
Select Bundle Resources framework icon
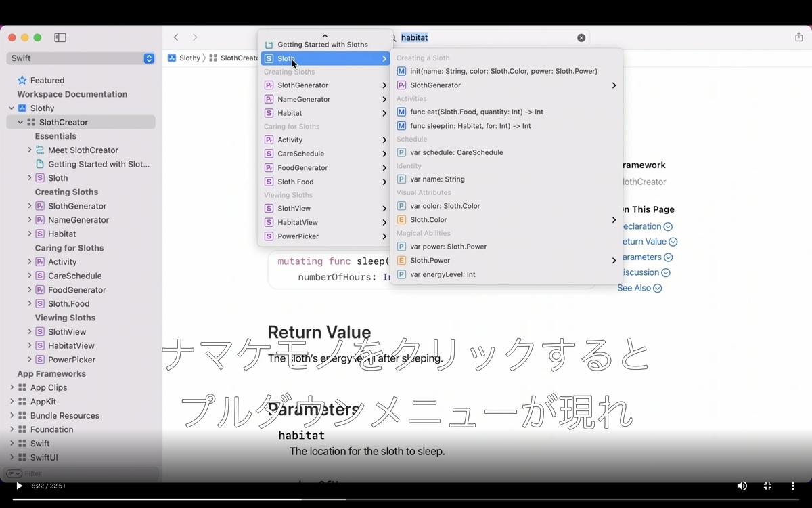[x=22, y=416]
